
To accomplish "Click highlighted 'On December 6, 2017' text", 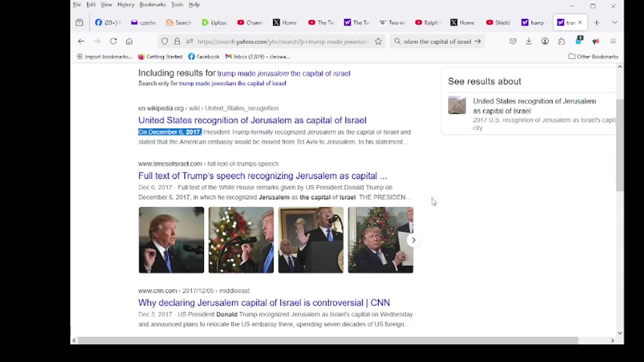I will (x=170, y=132).
